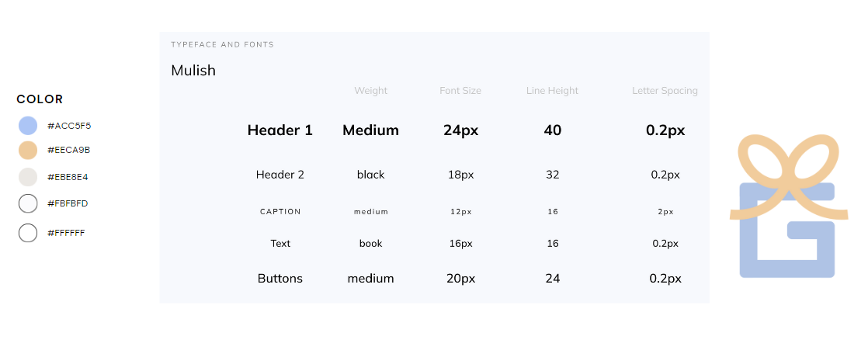Click the Mulish typeface name
The image size is (868, 340).
point(193,71)
